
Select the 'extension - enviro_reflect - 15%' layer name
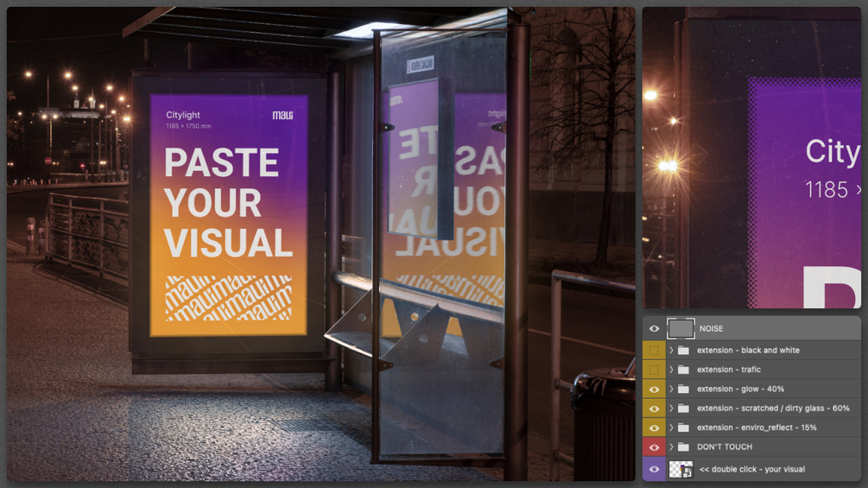(757, 428)
